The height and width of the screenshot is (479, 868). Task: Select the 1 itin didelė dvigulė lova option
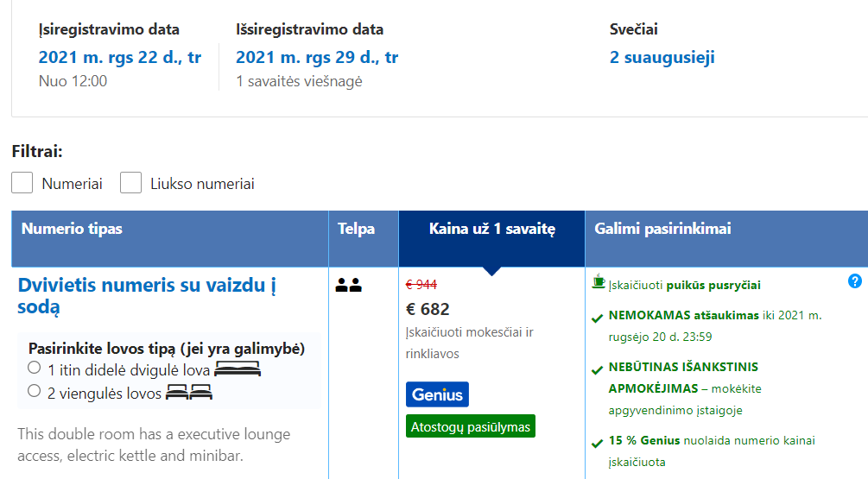point(34,368)
